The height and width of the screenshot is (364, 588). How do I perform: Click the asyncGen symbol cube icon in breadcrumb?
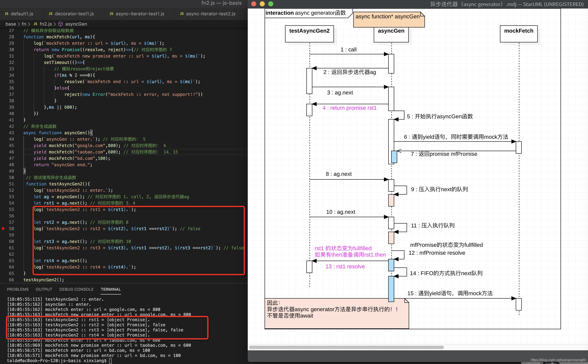(x=61, y=24)
